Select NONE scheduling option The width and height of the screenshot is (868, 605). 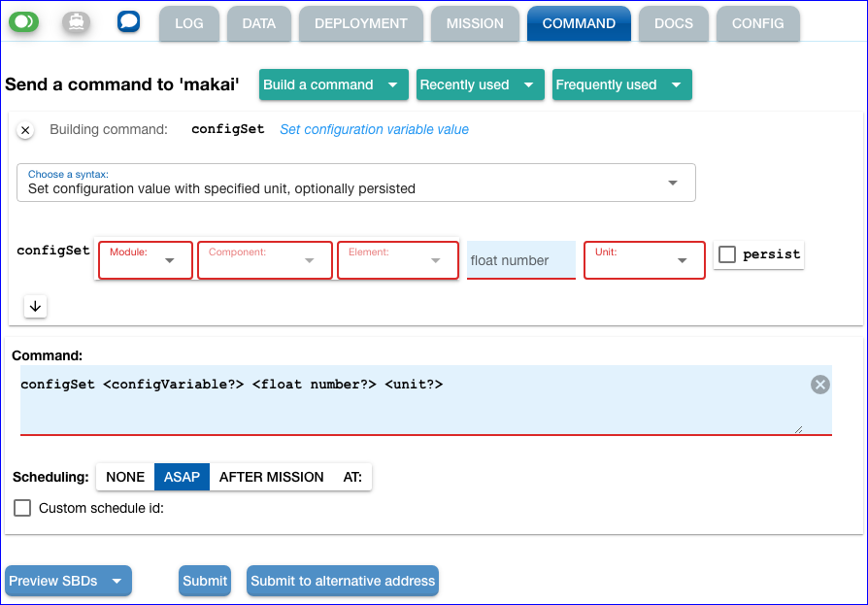[125, 477]
